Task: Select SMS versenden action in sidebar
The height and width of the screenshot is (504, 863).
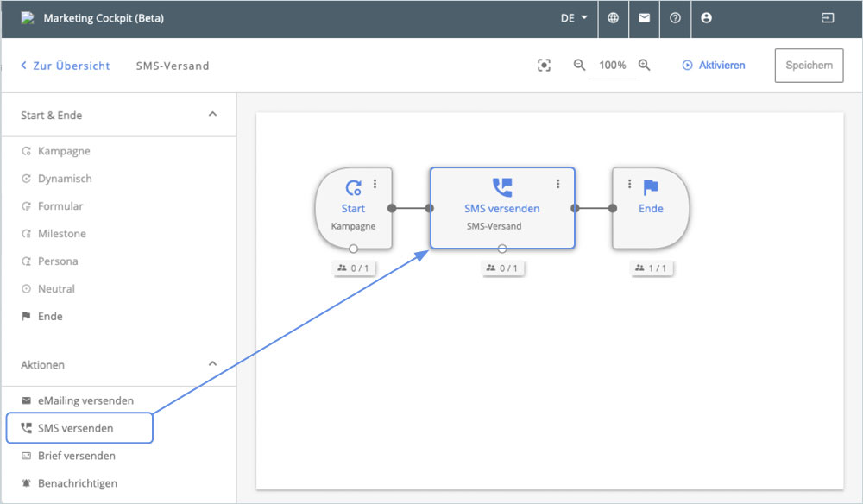Action: point(67,428)
